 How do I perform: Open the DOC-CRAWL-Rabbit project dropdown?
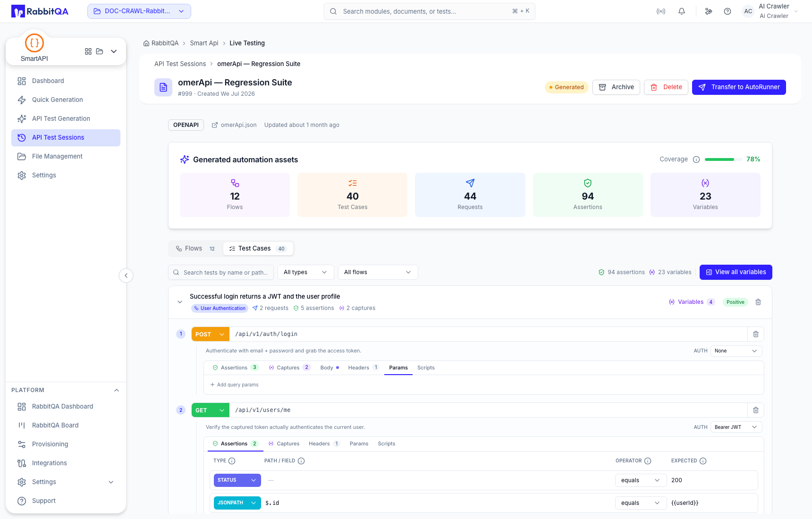tap(139, 11)
